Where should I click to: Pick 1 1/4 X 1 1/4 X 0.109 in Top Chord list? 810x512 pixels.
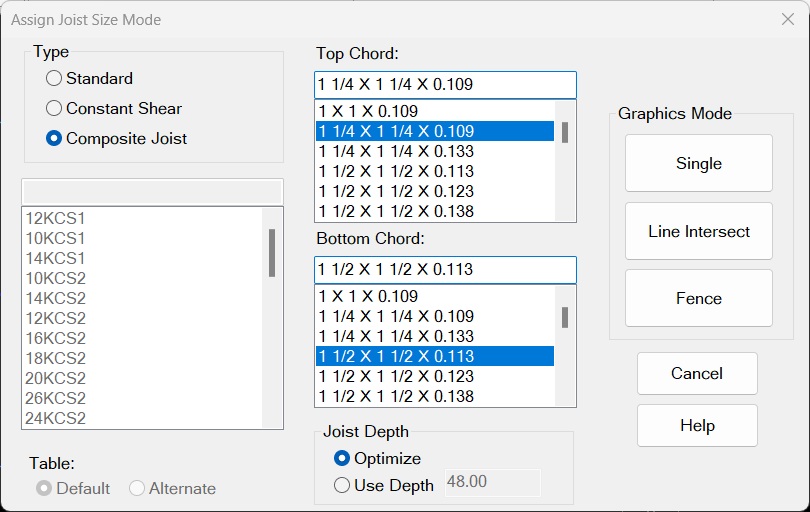(x=435, y=131)
